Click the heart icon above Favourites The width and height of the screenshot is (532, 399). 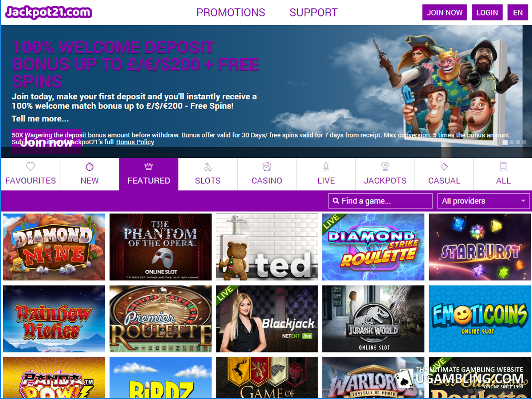click(x=30, y=167)
